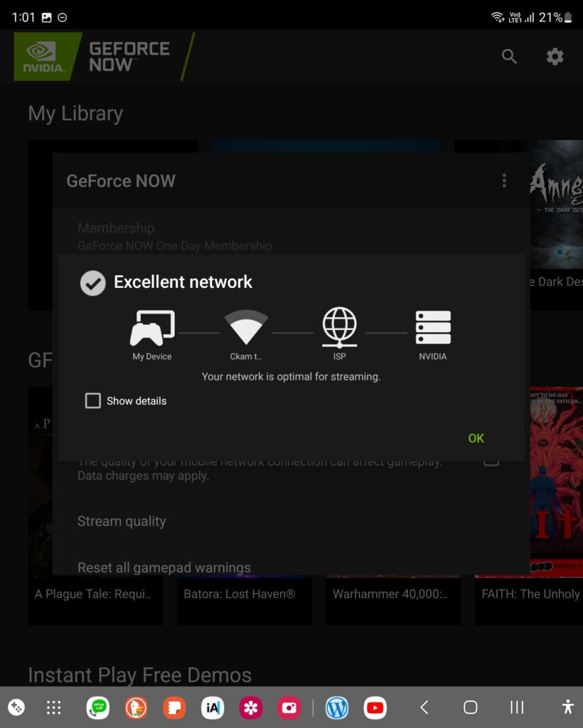Viewport: 583px width, 728px height.
Task: Open the Amnesia The Dark Descent thumbnail
Action: (x=557, y=204)
